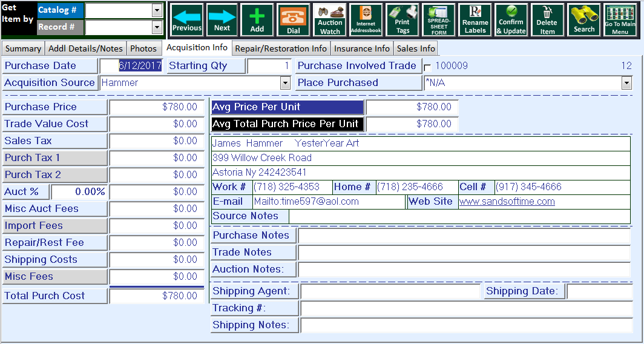The width and height of the screenshot is (644, 344).
Task: Open the Internet Addressbook
Action: [x=366, y=20]
